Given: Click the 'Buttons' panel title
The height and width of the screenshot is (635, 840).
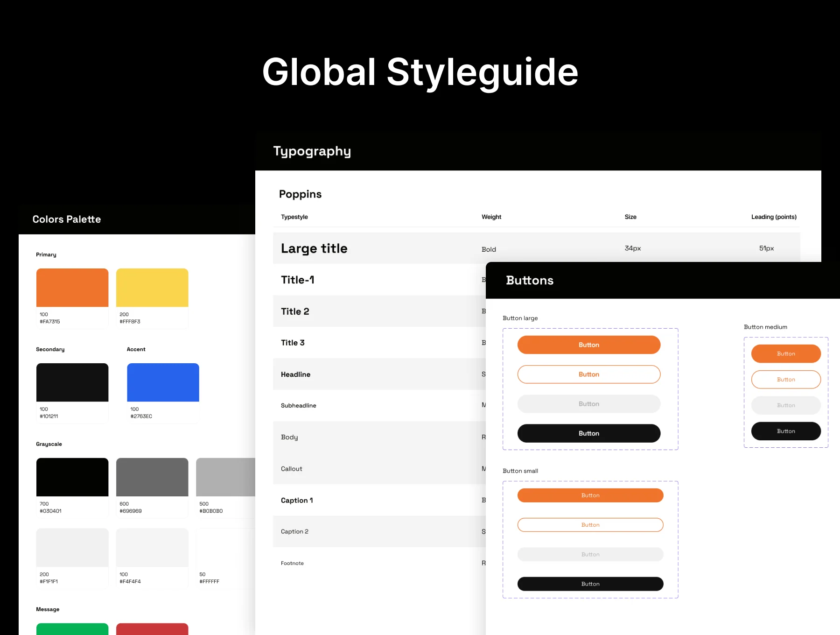Looking at the screenshot, I should [530, 280].
